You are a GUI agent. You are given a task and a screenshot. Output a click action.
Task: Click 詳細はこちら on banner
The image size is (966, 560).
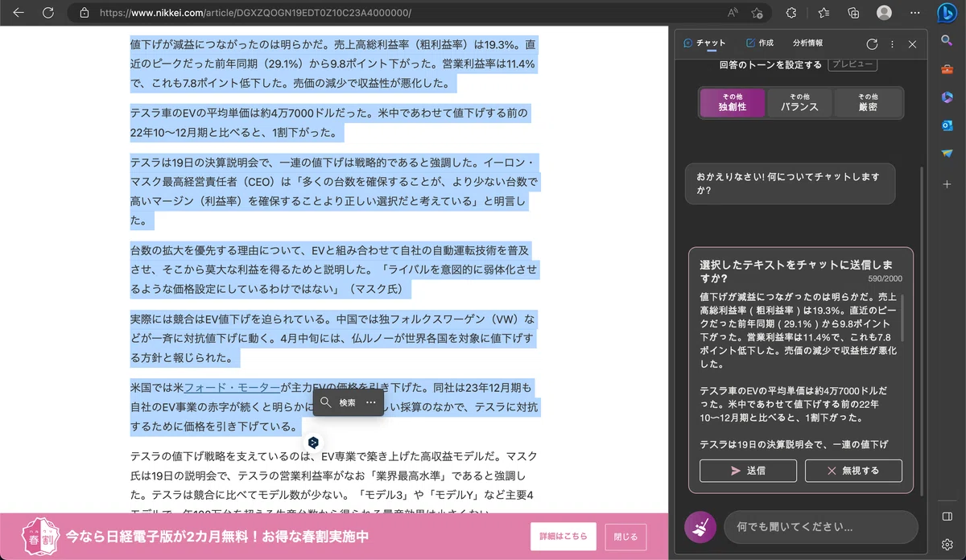(563, 536)
